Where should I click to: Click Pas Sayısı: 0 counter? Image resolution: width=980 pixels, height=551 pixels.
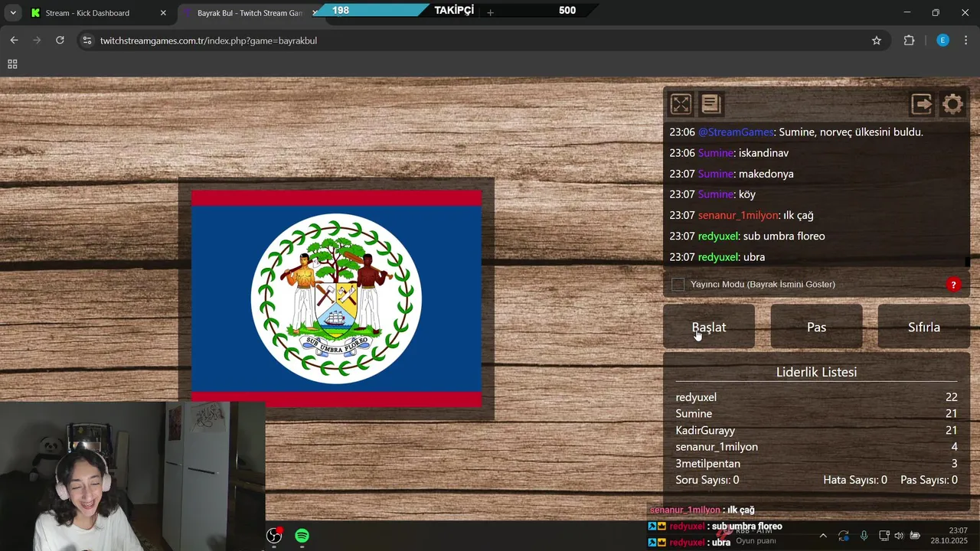click(x=929, y=480)
